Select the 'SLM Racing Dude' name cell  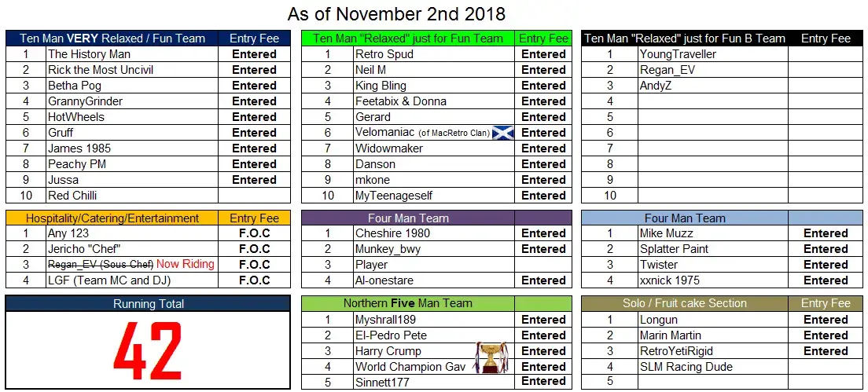(x=714, y=367)
